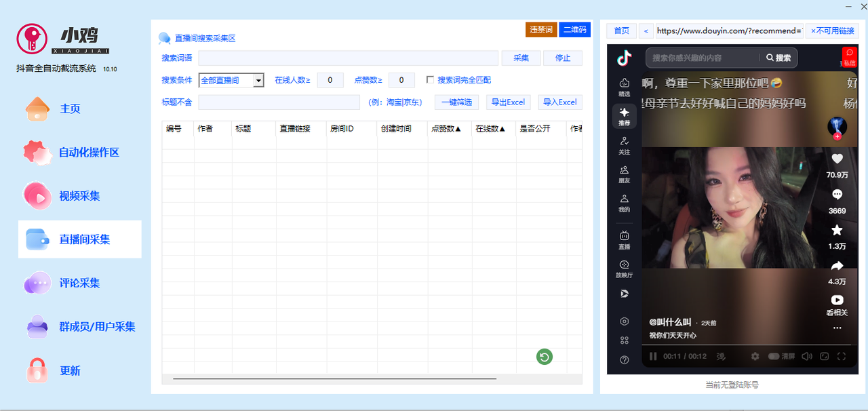The height and width of the screenshot is (411, 868).
Task: Open the 首页 tab above the browser bar
Action: [620, 31]
